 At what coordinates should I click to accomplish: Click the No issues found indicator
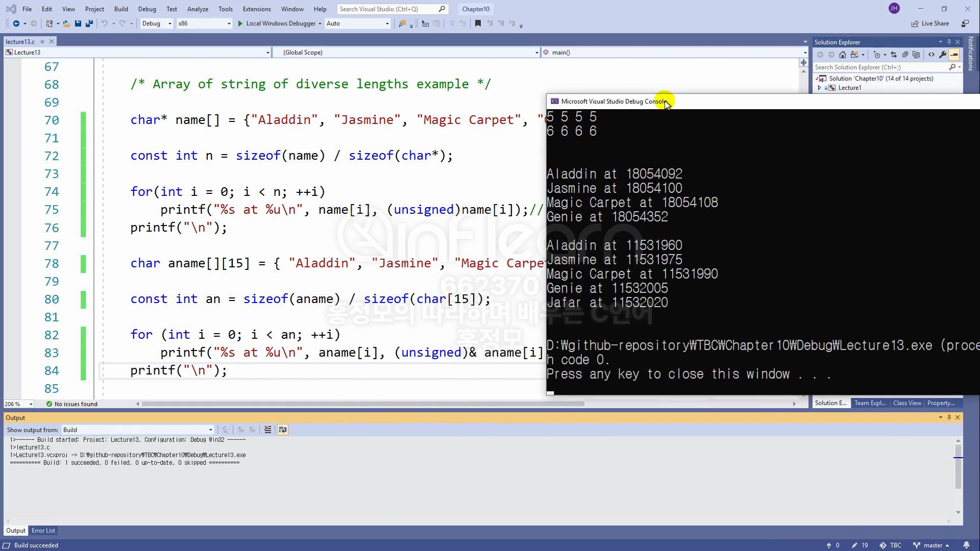(71, 404)
